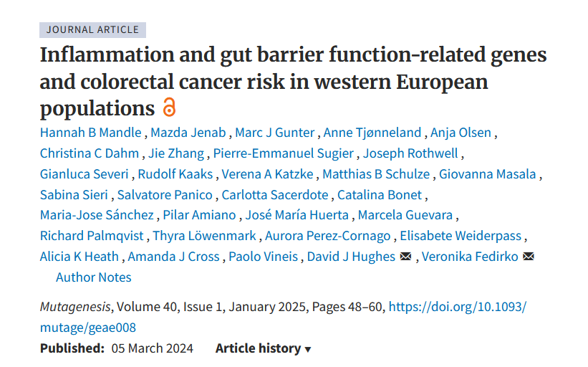Click the orange open access lock icon
588x367 pixels.
point(169,108)
